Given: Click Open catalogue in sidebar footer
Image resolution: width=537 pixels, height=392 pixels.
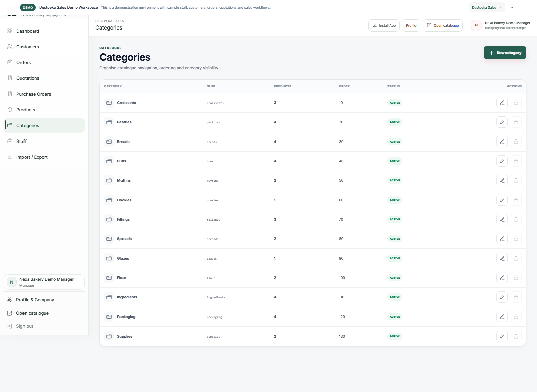Looking at the screenshot, I should click(x=44, y=313).
